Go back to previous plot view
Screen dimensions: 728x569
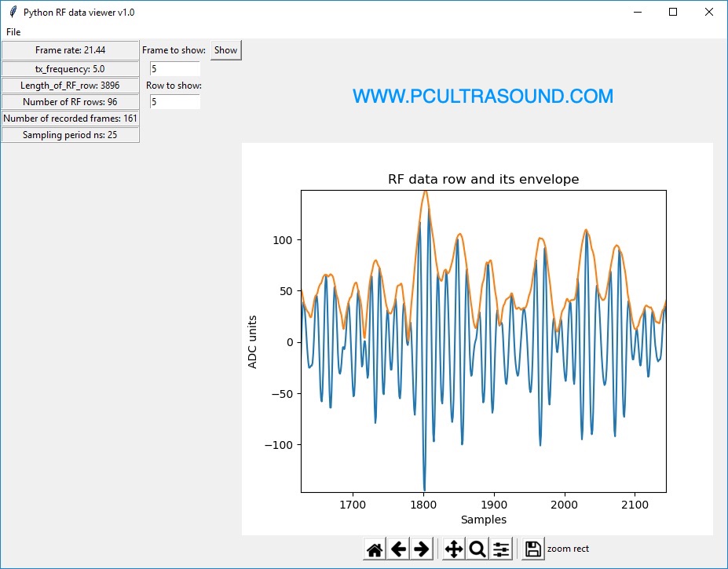pyautogui.click(x=398, y=549)
